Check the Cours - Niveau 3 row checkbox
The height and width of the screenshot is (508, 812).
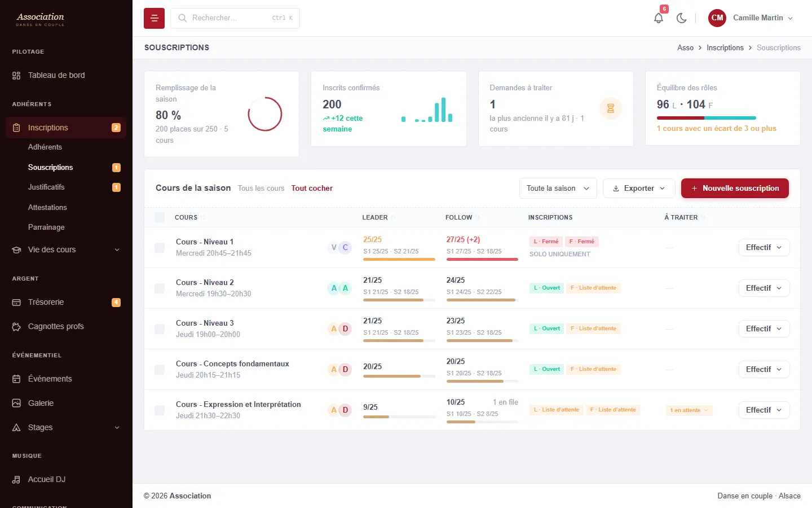click(160, 329)
